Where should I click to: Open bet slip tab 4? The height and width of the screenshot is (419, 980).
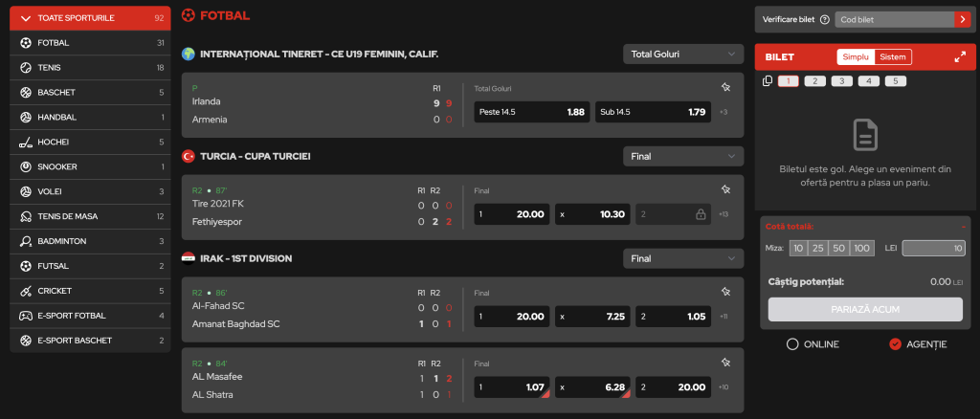[869, 81]
